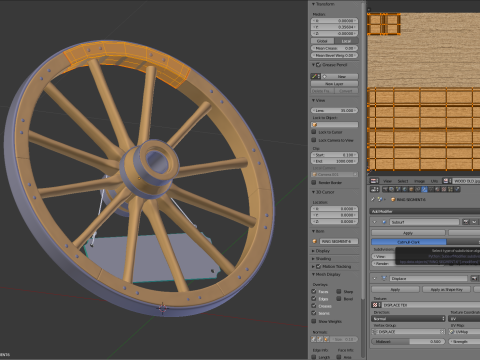Click the pin icon in properties breadcrumb
Screen dimensions: 480x360
coord(373,199)
